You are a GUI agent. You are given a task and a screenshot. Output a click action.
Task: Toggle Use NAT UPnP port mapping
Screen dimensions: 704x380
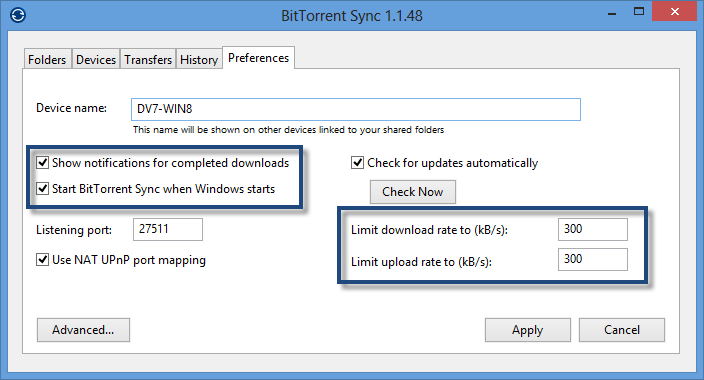coord(43,260)
